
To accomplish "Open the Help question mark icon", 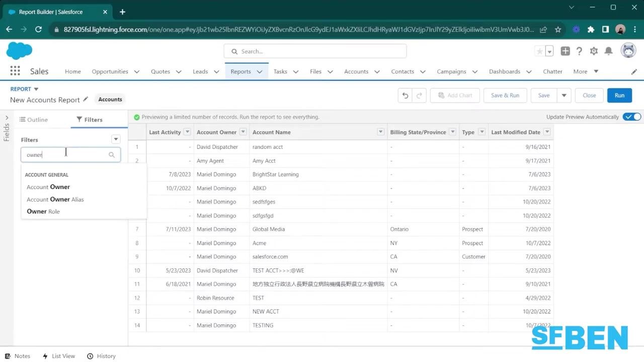I will click(x=579, y=51).
